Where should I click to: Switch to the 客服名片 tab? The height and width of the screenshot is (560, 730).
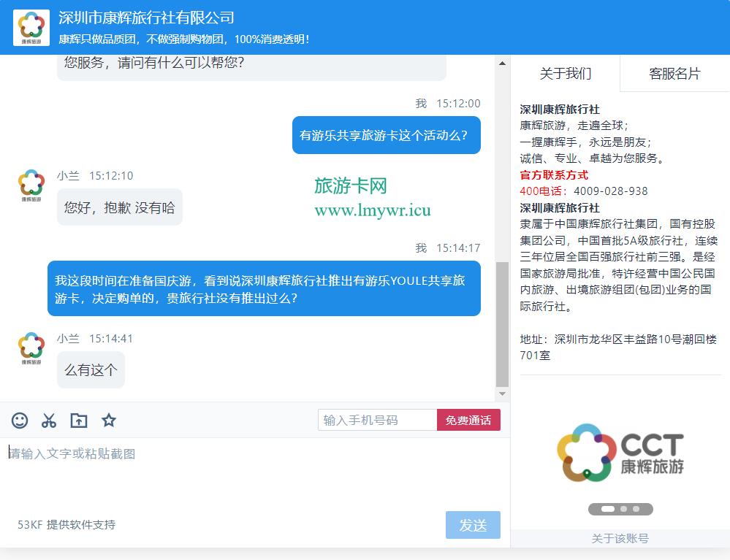[674, 73]
